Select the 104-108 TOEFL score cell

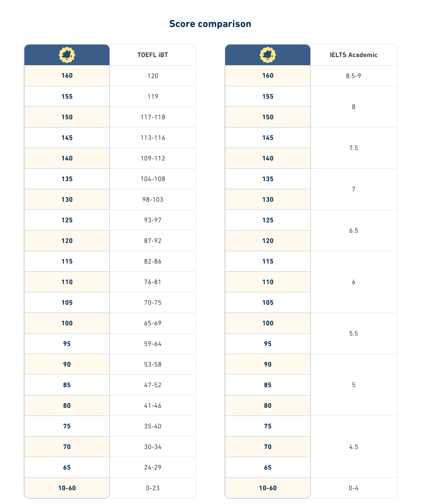coord(153,179)
